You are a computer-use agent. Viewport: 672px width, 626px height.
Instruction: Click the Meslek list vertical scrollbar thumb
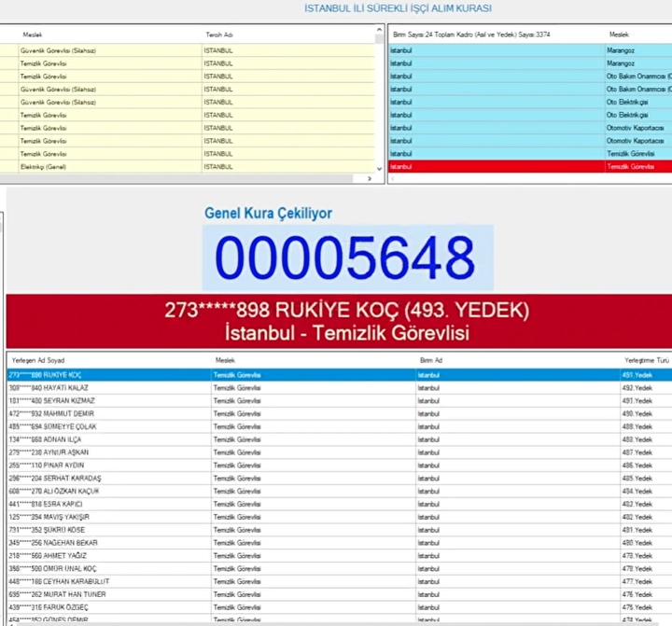click(379, 39)
